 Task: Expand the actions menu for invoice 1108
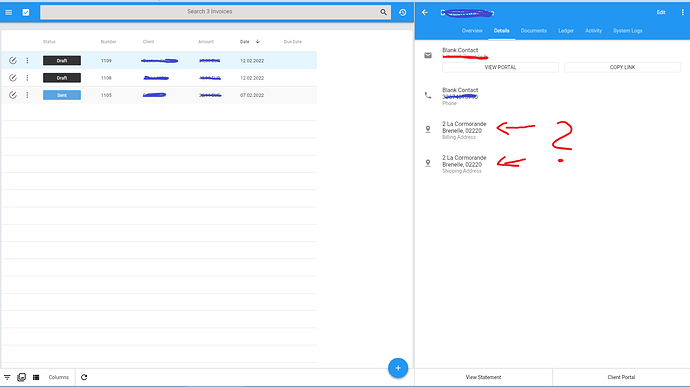pos(27,78)
